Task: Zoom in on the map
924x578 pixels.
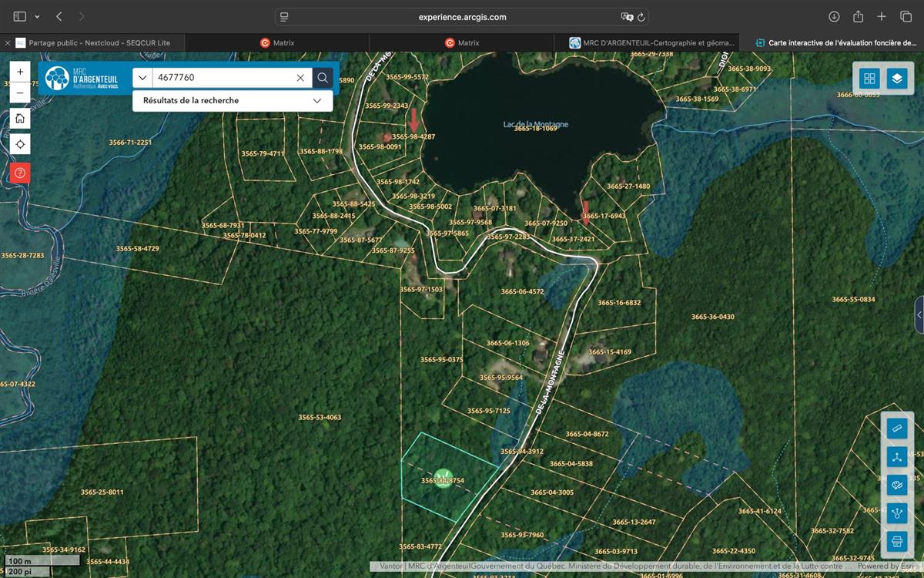Action: pos(20,72)
